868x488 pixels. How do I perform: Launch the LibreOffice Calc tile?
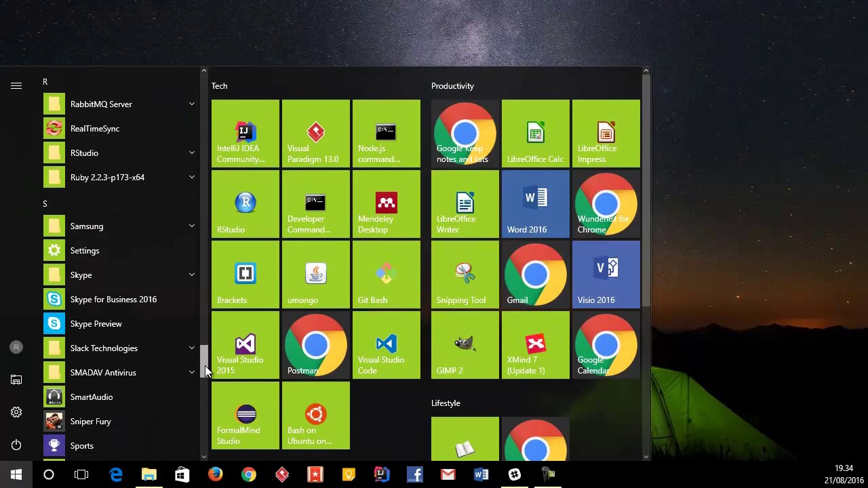point(536,134)
